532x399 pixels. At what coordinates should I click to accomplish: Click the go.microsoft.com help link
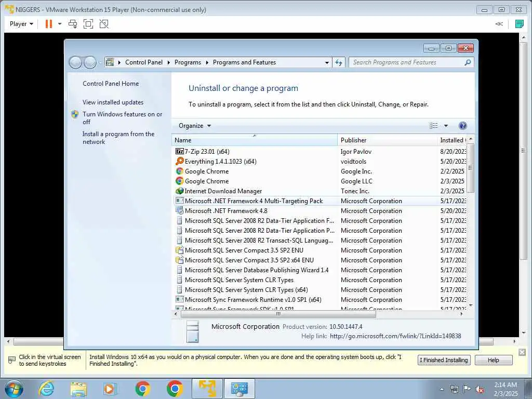tap(395, 336)
